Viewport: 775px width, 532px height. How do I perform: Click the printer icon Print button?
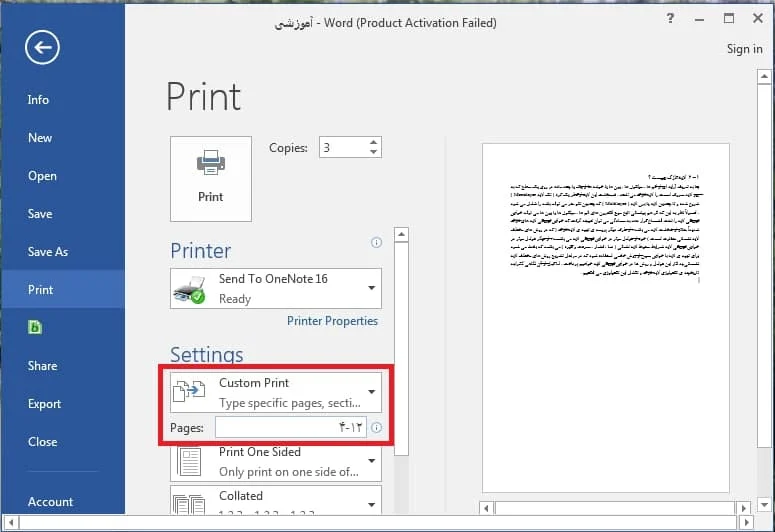(211, 179)
